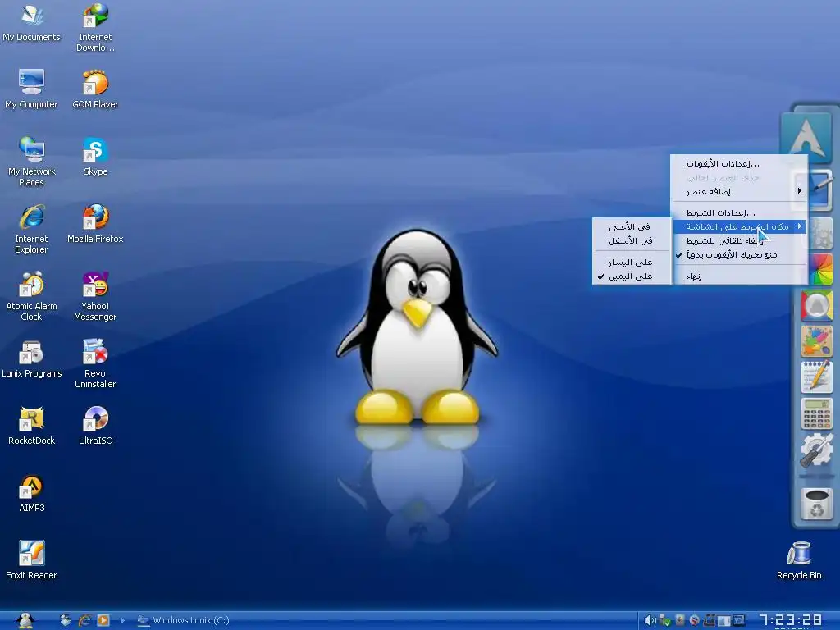Set dock position to على اليسار
The height and width of the screenshot is (630, 840).
tap(631, 262)
